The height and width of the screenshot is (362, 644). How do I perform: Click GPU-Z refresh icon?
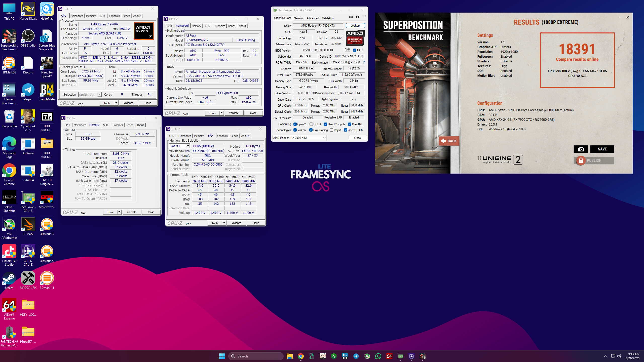click(357, 17)
